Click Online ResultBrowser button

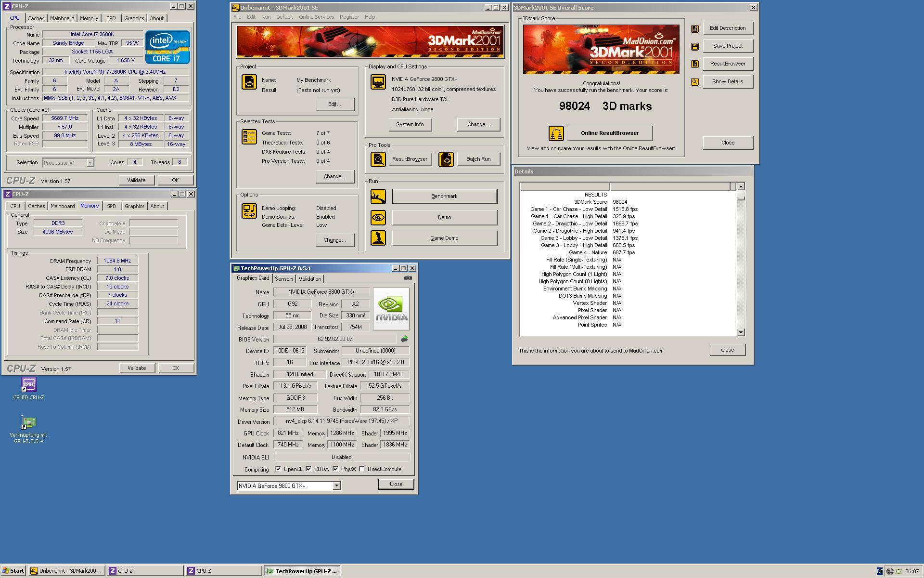pyautogui.click(x=610, y=133)
